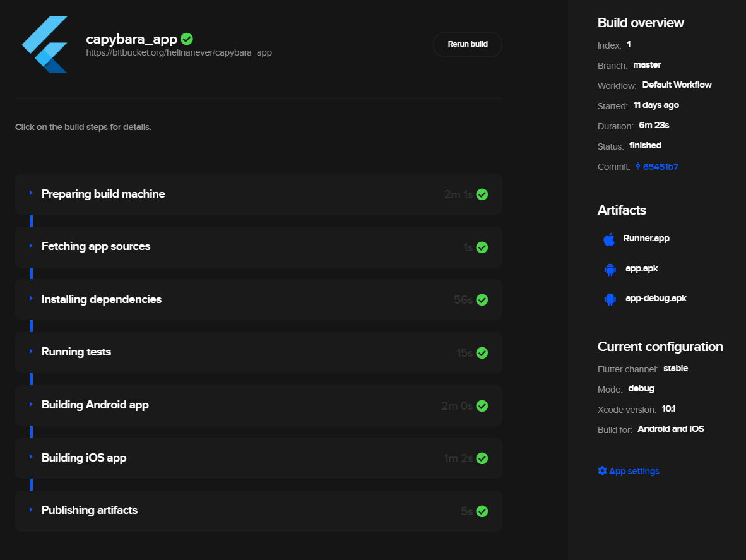Click the stable Flutter channel value

click(675, 368)
